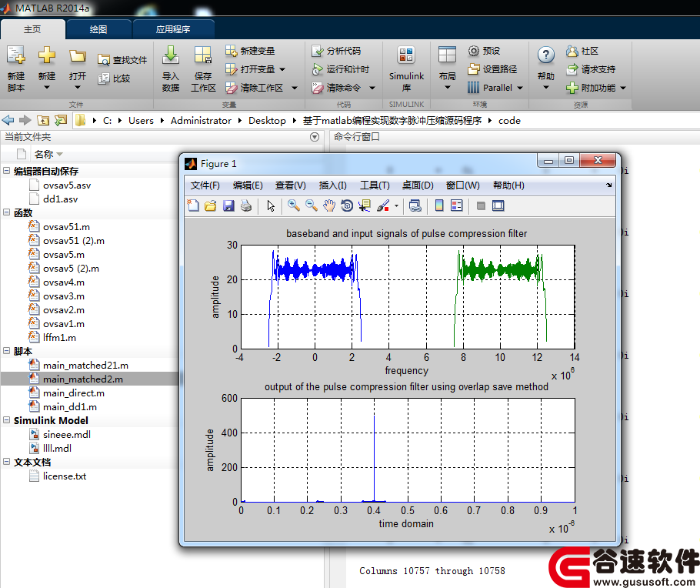The width and height of the screenshot is (700, 588).
Task: Expand the 打开变量 dropdown
Action: click(282, 70)
